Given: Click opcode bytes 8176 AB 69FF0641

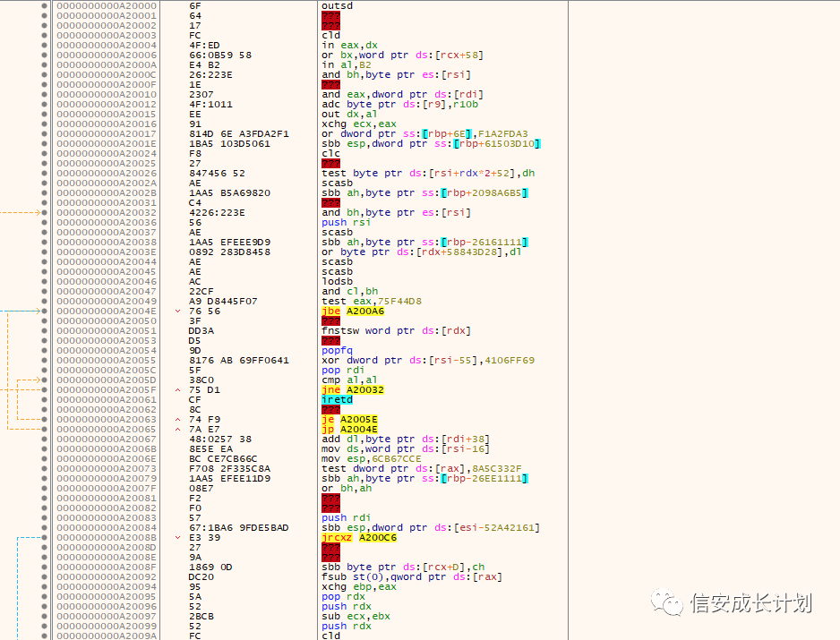Looking at the screenshot, I should click(x=239, y=361).
